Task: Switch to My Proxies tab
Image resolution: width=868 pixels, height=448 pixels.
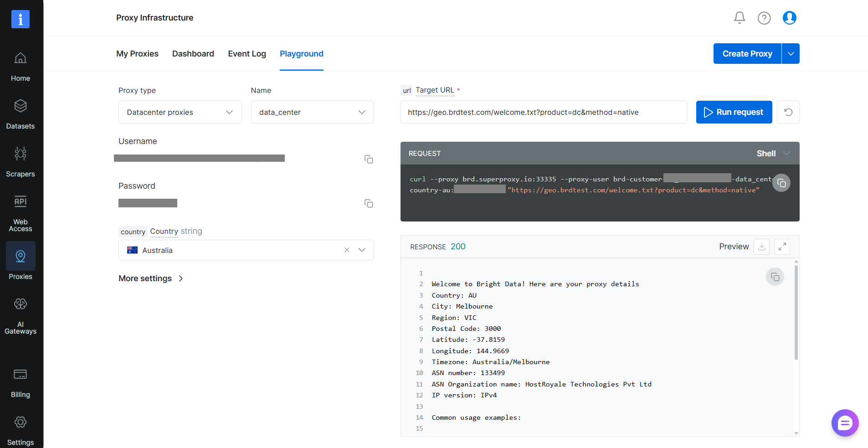Action: [x=137, y=54]
